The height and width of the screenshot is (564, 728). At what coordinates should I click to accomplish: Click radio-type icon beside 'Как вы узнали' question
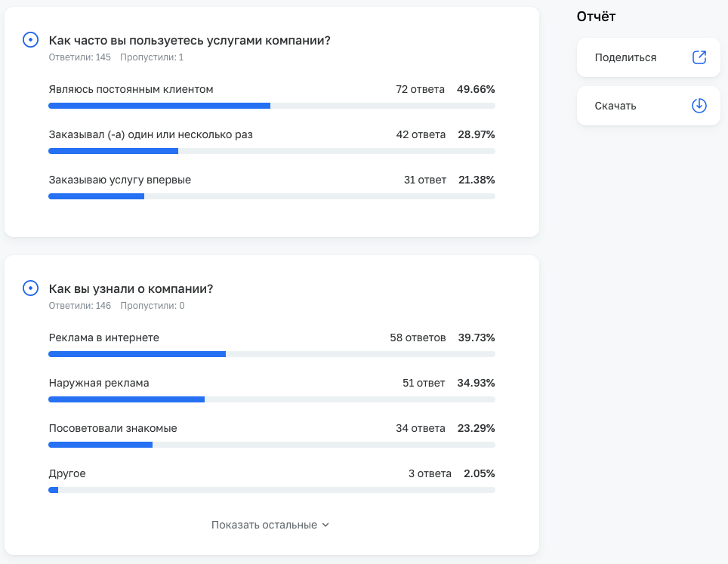coord(30,288)
